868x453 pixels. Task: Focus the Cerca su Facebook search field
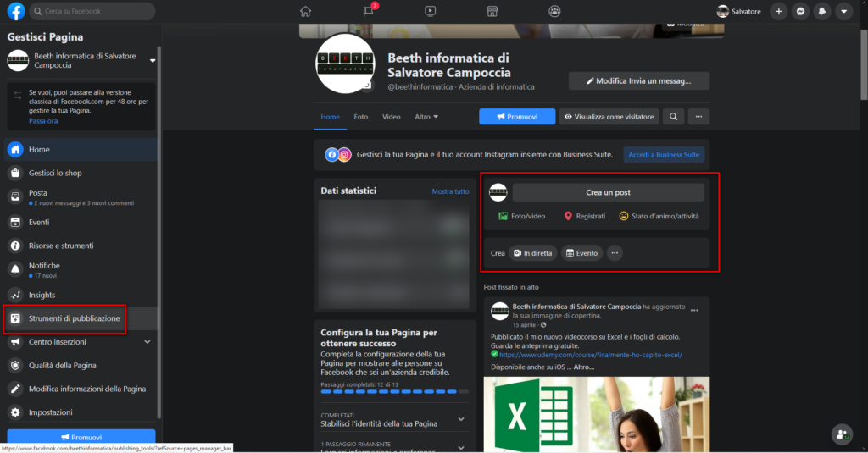click(x=92, y=11)
